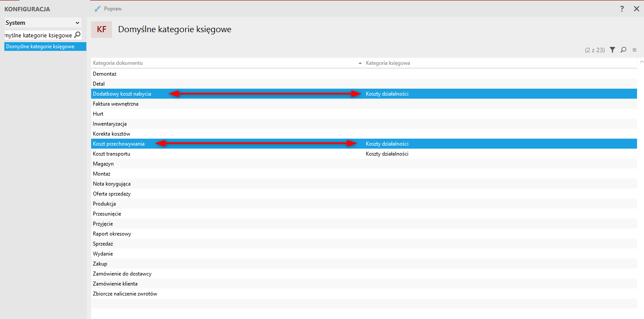Click the sort arrow in Kategoria dokumentu header
This screenshot has width=644, height=319.
coord(360,63)
